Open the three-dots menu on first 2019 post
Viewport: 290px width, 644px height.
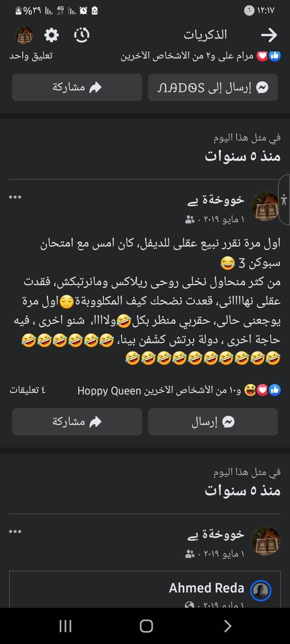(15, 197)
